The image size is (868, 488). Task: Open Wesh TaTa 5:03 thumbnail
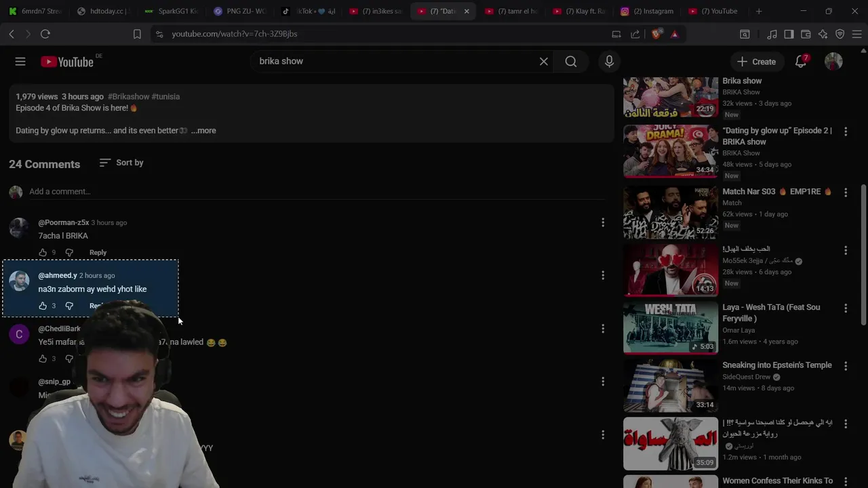click(671, 328)
